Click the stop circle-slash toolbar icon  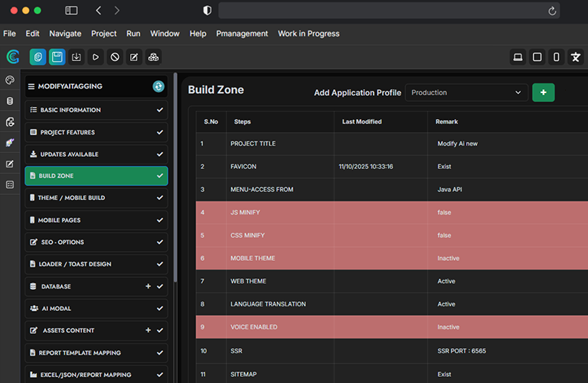coord(114,57)
